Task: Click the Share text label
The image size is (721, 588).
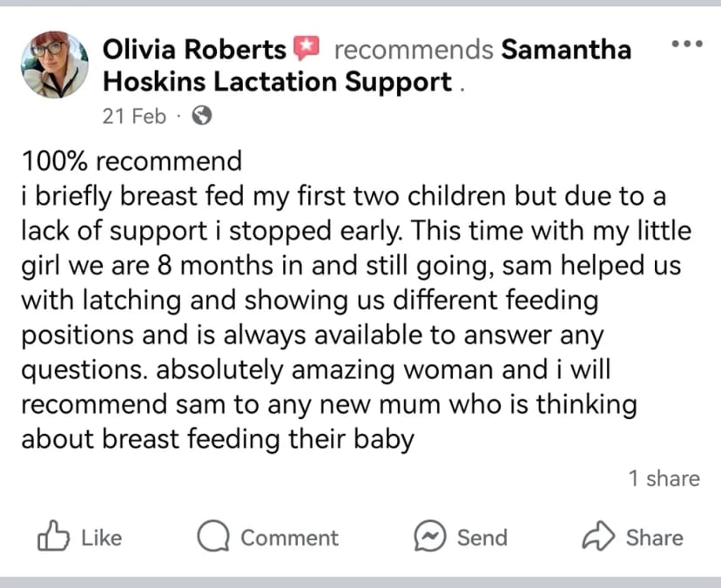Action: coord(654,537)
